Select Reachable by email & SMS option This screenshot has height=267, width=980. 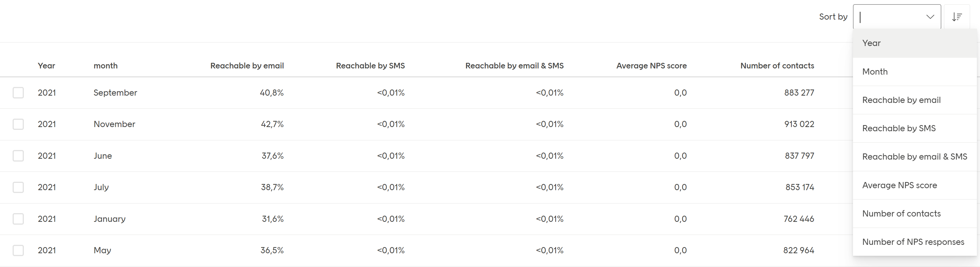point(914,157)
